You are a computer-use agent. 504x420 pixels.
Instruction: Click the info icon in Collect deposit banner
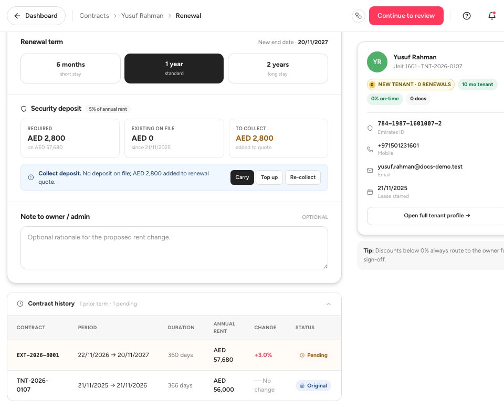pyautogui.click(x=31, y=177)
